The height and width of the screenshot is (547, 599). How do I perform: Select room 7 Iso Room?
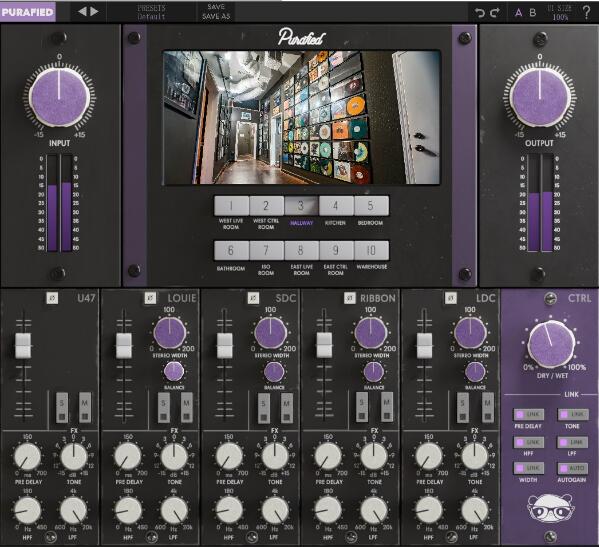click(x=266, y=250)
